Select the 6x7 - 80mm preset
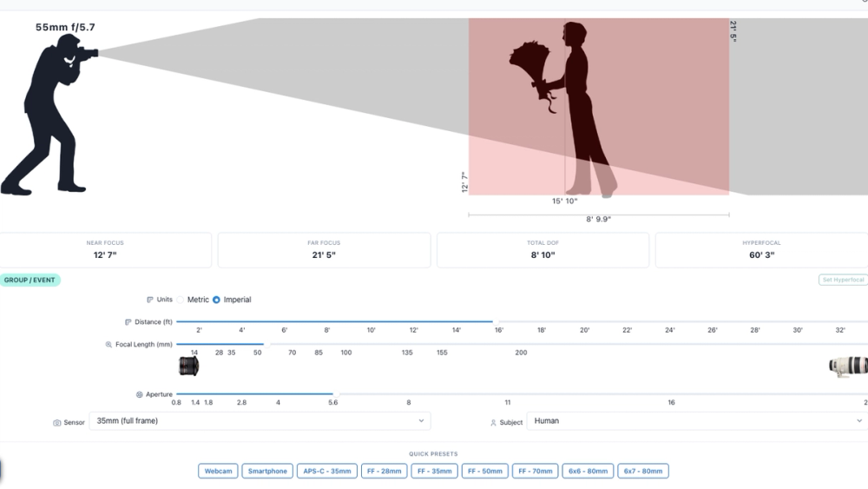This screenshot has width=868, height=489. 642,472
